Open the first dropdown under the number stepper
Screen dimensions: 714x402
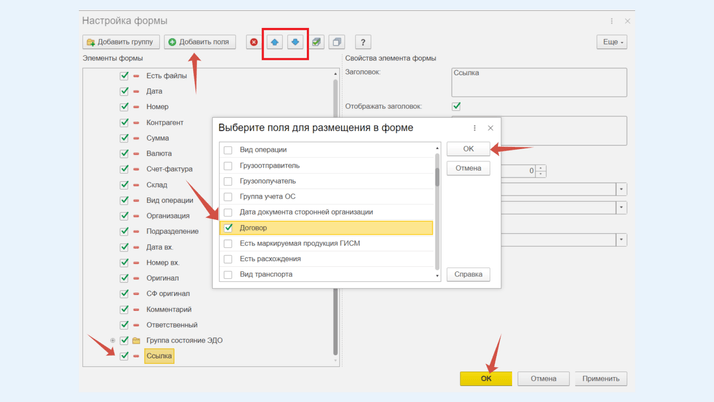click(621, 189)
